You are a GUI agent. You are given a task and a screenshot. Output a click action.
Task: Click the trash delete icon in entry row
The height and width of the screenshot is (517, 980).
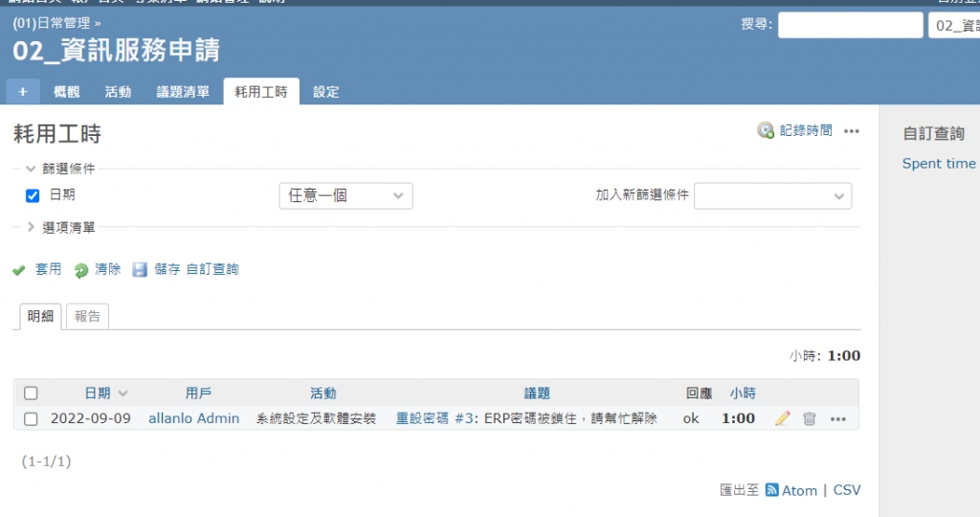(x=810, y=418)
